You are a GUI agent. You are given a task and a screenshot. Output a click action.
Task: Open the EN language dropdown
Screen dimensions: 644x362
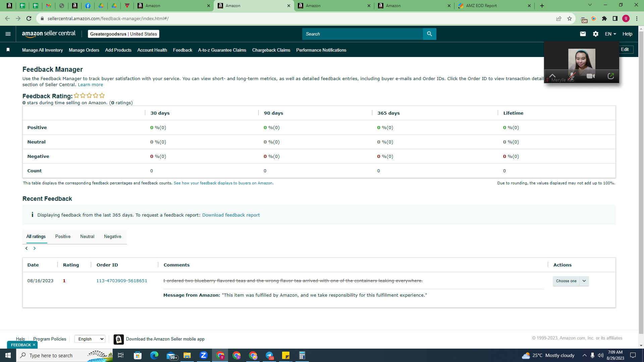[x=610, y=34]
